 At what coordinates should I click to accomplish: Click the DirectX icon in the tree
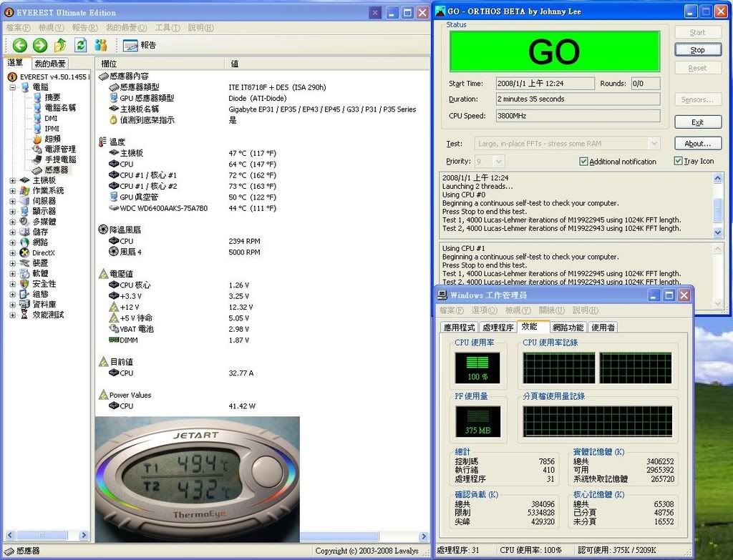24,252
